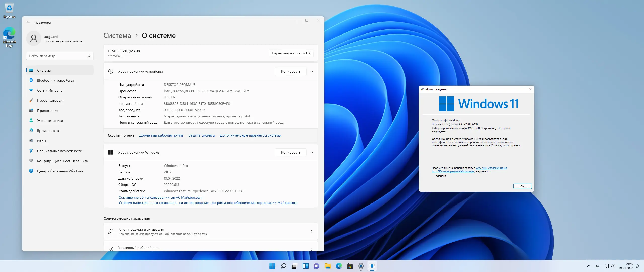Open Сеть и Интернет in the sidebar
This screenshot has height=272, width=644.
(x=50, y=90)
